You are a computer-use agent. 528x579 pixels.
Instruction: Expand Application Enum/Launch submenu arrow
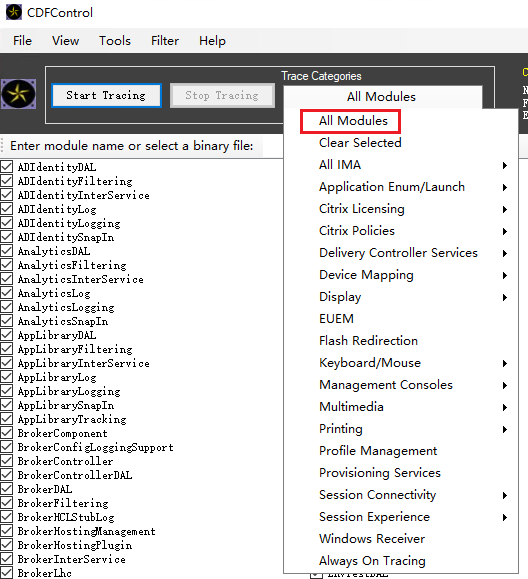505,187
